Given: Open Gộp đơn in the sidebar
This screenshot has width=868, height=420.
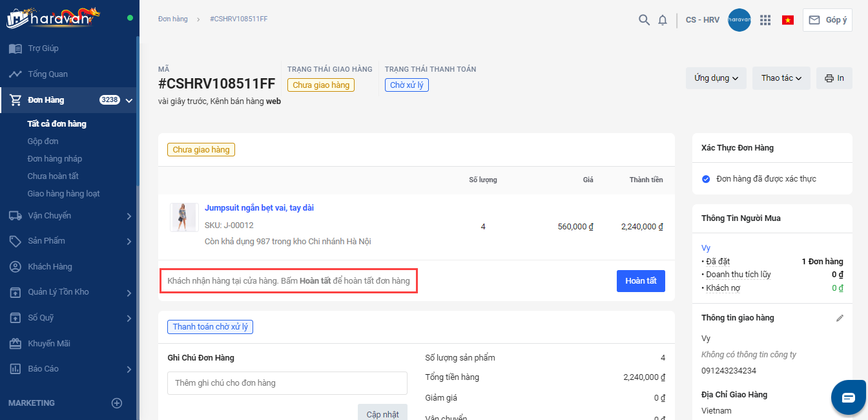Looking at the screenshot, I should point(43,142).
